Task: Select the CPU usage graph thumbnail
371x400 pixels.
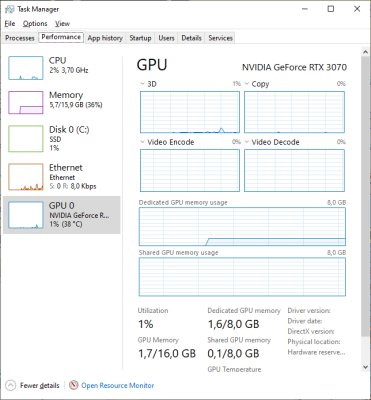Action: (x=26, y=68)
